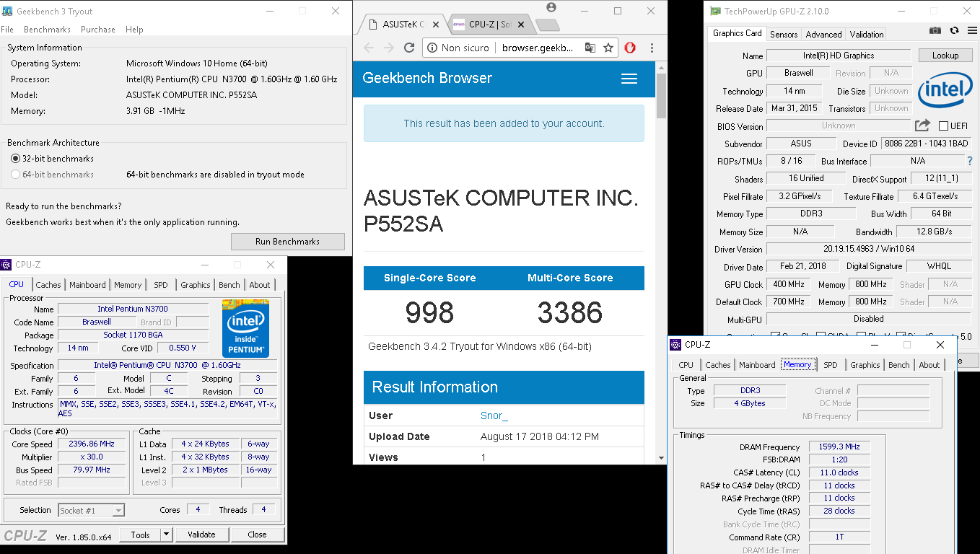Click the Validate button in CPU-Z
The image size is (980, 554).
tap(201, 535)
